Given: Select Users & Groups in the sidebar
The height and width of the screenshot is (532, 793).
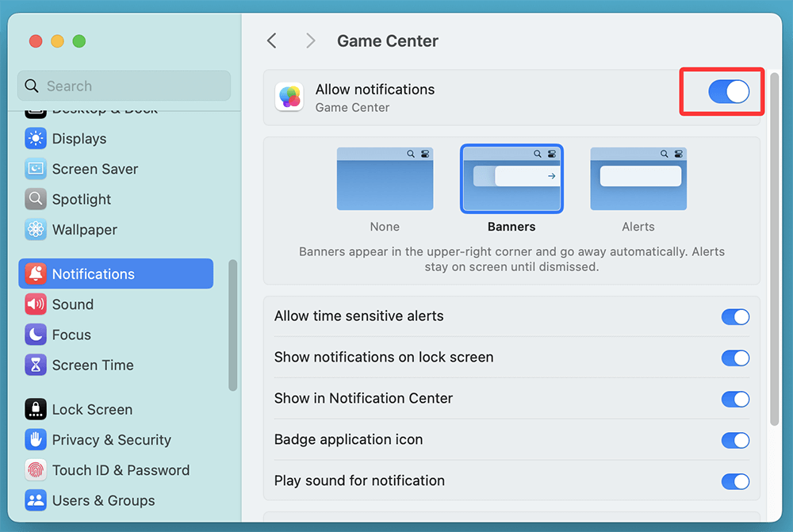Looking at the screenshot, I should coord(35,500).
